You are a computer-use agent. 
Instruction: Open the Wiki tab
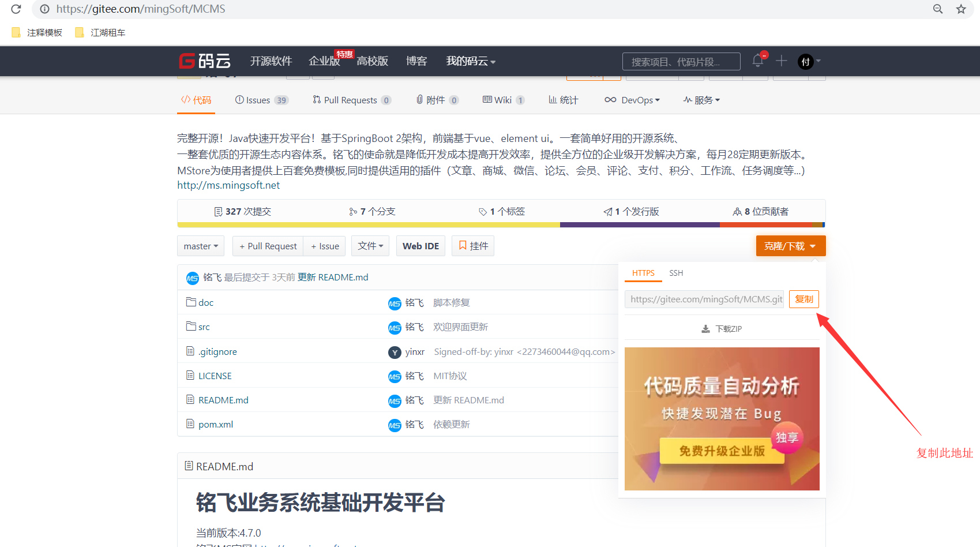pos(504,100)
